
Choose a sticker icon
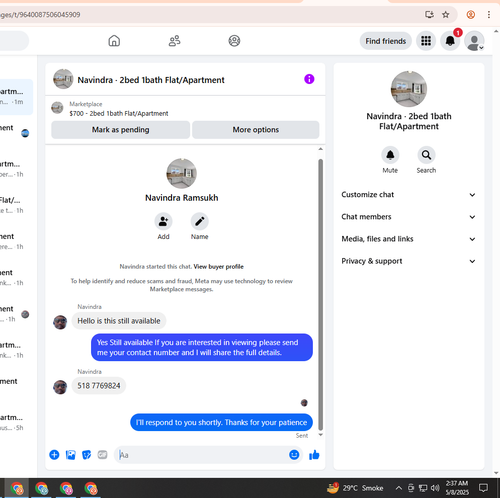(x=86, y=455)
